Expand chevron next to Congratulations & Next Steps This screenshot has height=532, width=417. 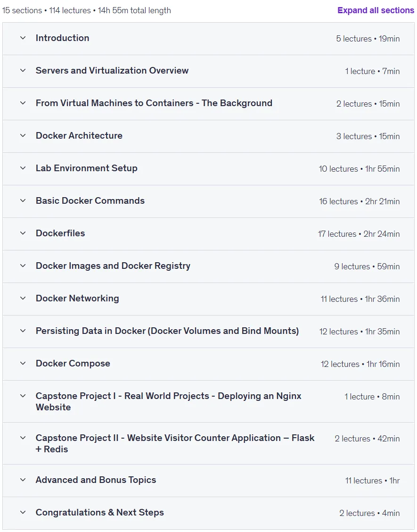pos(23,513)
